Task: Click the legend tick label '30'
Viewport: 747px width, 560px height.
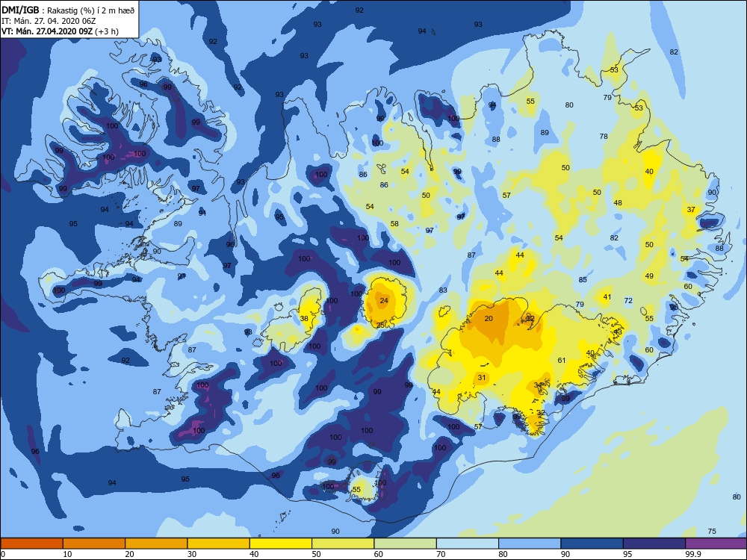Action: tap(192, 554)
